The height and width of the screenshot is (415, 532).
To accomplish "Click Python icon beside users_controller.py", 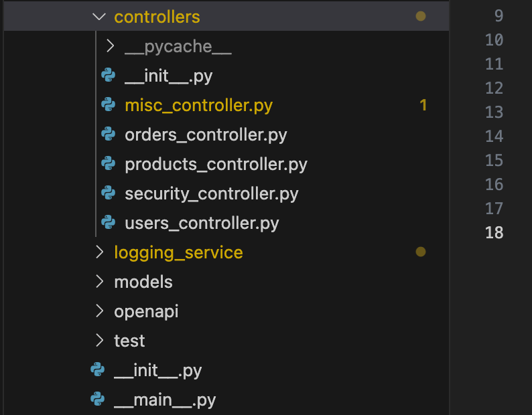I will 108,223.
